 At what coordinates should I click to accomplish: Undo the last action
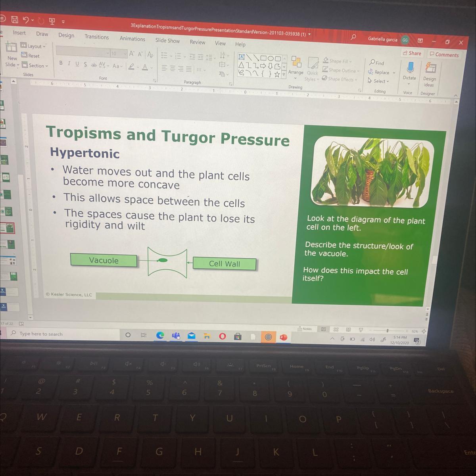pos(26,19)
